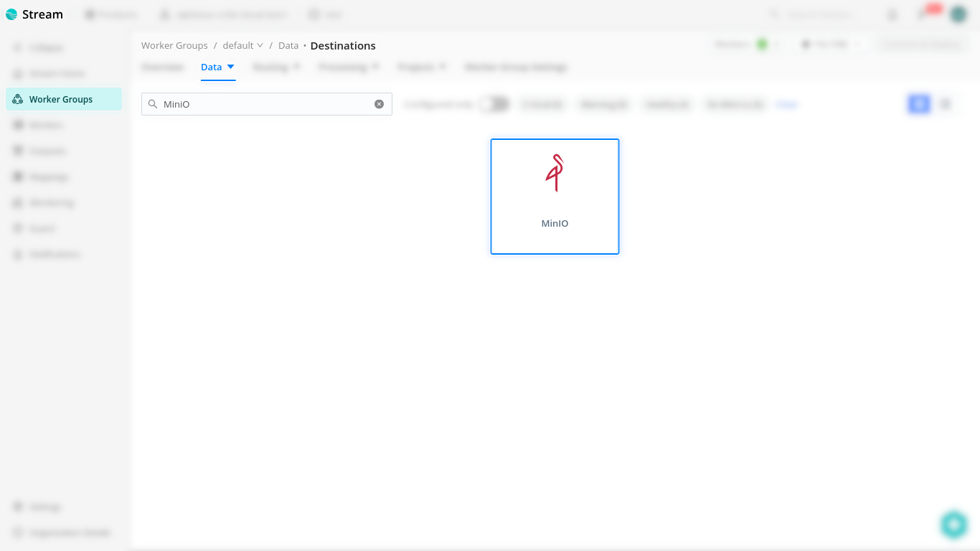Click the Clear filters link
This screenshot has height=551, width=980.
tap(787, 104)
